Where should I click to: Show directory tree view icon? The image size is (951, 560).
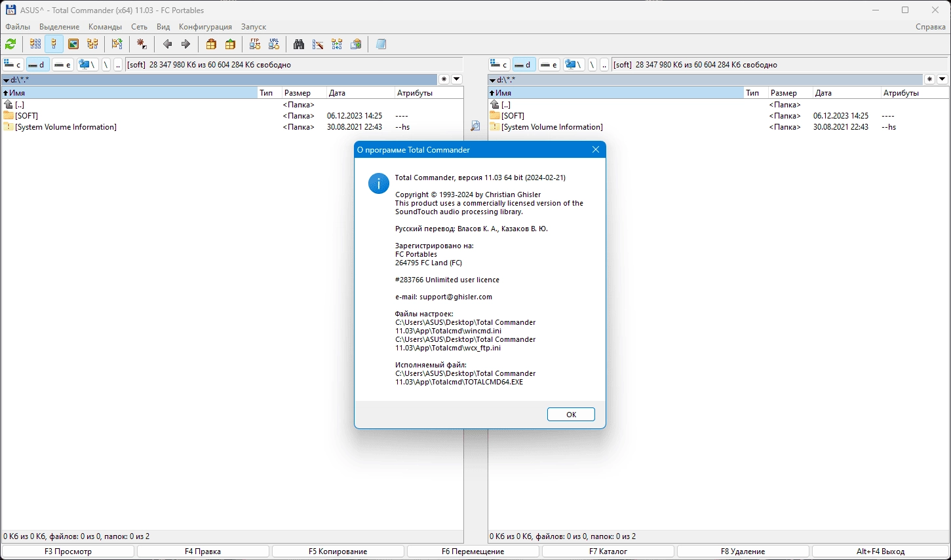click(x=92, y=44)
